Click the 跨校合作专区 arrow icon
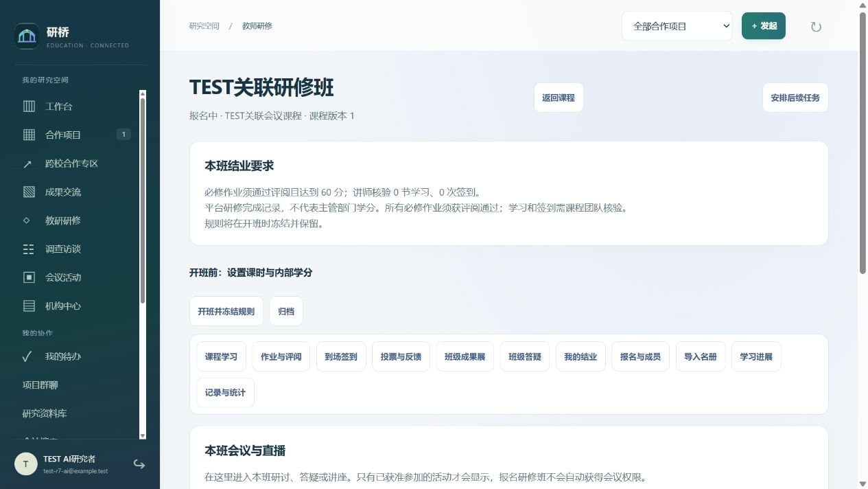Viewport: 868px width, 489px height. point(28,163)
